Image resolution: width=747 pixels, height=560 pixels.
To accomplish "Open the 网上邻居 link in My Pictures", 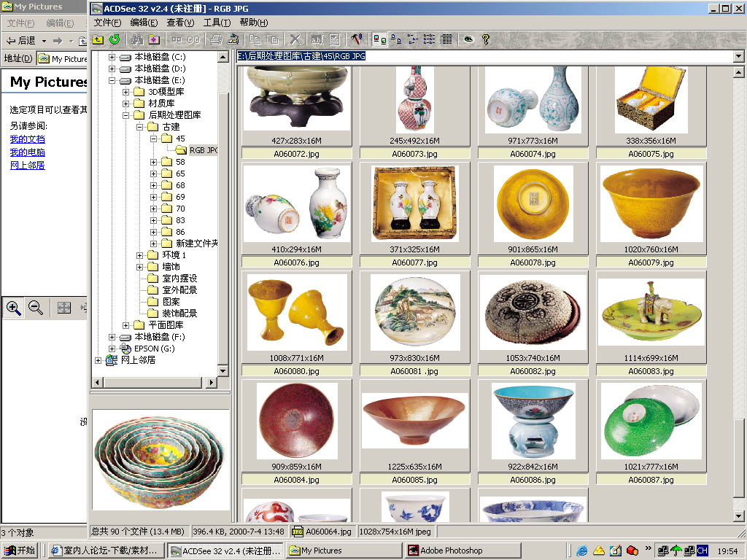I will tap(27, 166).
